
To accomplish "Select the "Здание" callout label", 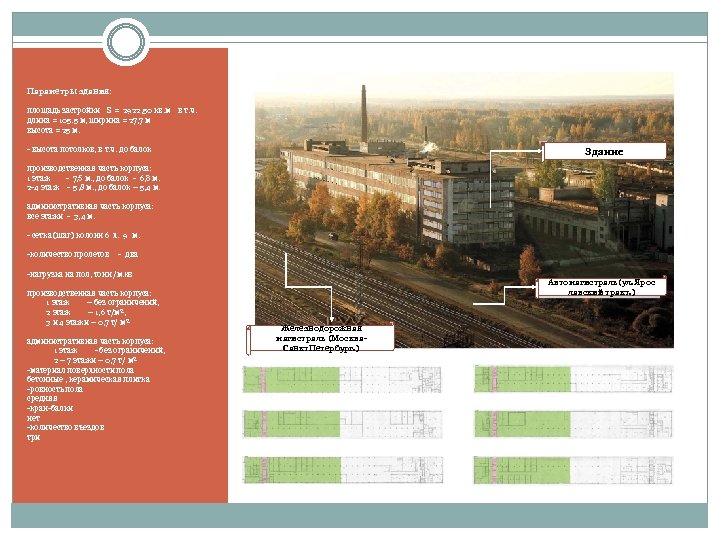I will click(604, 152).
